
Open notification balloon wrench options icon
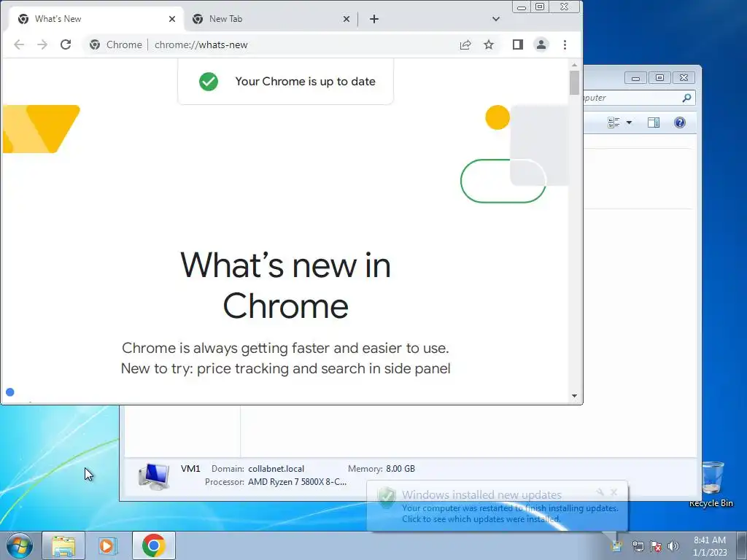(600, 492)
